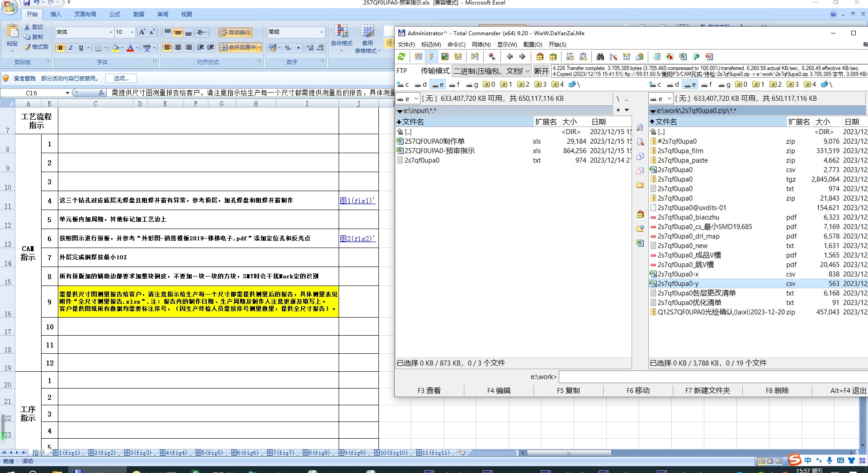Viewport: 868px width, 473px height.
Task: Click the Excel horizontal scrollbar thumb
Action: [x=569, y=453]
